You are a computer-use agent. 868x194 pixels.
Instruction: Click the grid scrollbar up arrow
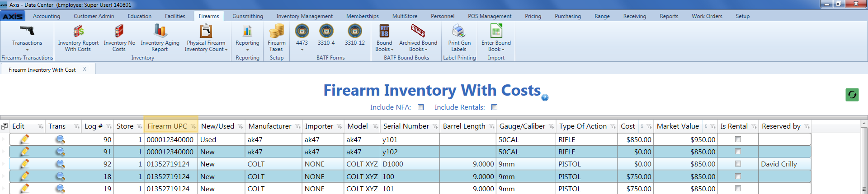pyautogui.click(x=864, y=123)
